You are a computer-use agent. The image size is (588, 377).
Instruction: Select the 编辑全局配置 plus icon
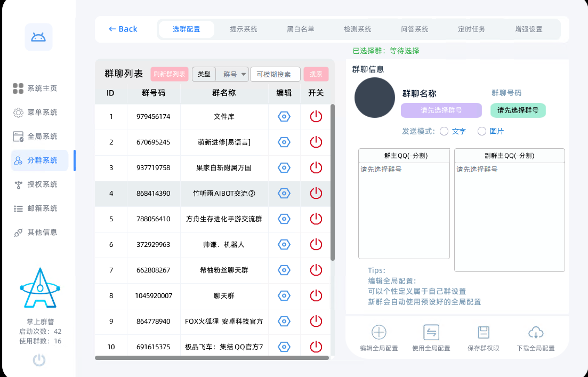[378, 332]
